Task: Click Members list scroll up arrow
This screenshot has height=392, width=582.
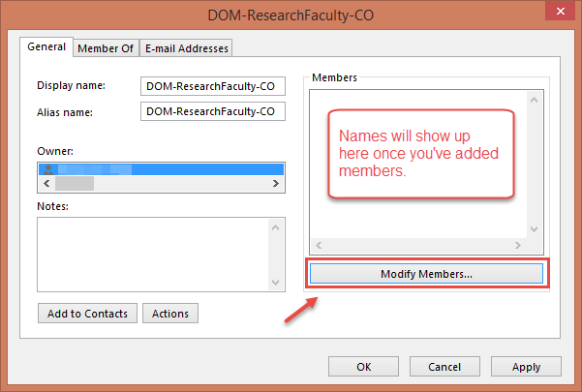Action: 532,99
